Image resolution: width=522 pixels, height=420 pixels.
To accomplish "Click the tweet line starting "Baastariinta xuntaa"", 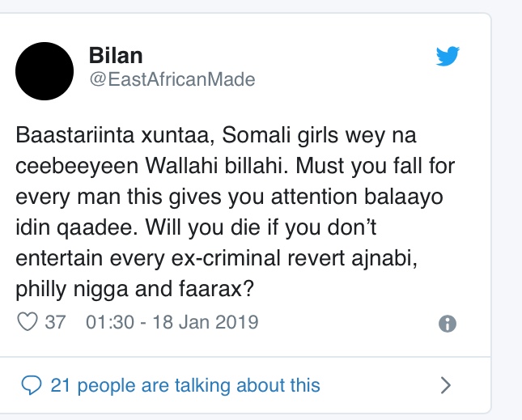I will tap(216, 135).
